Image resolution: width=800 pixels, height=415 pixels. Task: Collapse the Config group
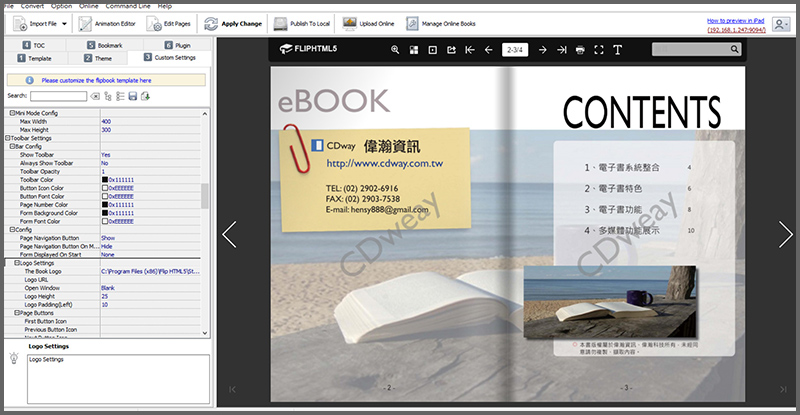[12, 230]
